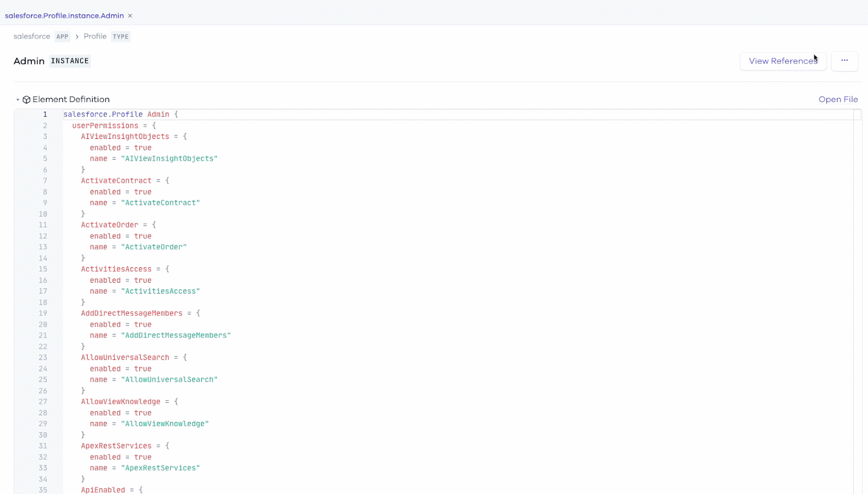Screen dimensions: 868x494
Task: Select line number 1 in the gutter
Action: point(45,115)
